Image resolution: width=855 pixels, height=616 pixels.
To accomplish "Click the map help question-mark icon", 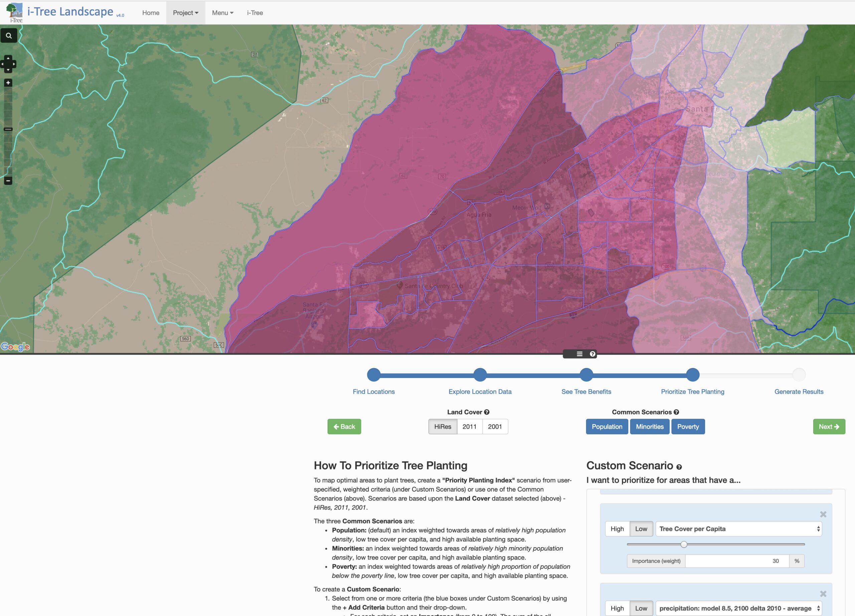I will coord(592,354).
